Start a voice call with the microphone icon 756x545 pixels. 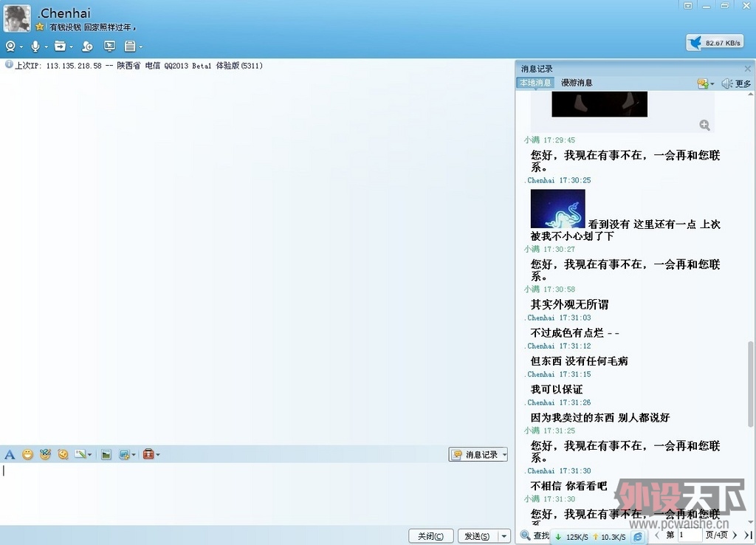tap(35, 47)
